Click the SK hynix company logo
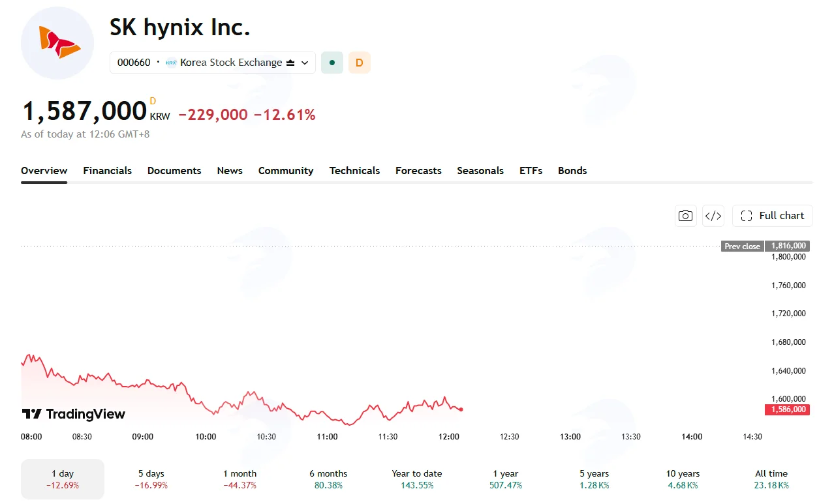The height and width of the screenshot is (504, 834). [x=57, y=43]
